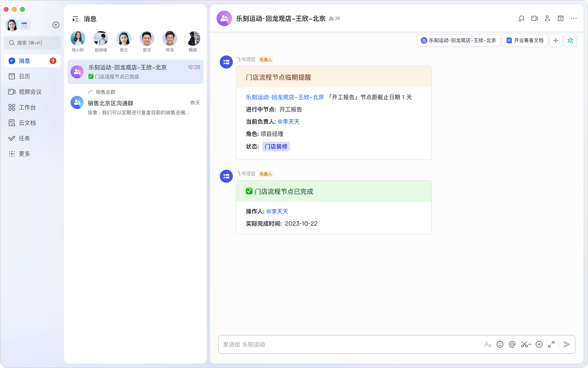Click the first 机器人 bot label
This screenshot has width=588, height=368.
(x=266, y=60)
